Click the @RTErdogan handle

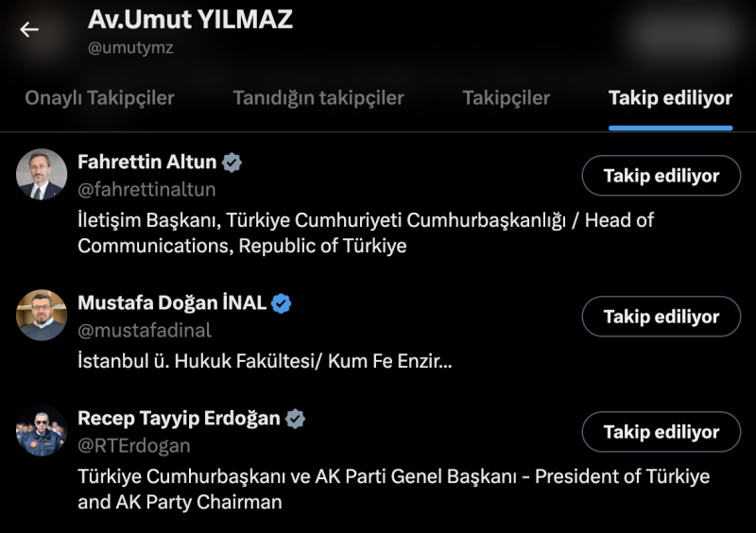(134, 446)
